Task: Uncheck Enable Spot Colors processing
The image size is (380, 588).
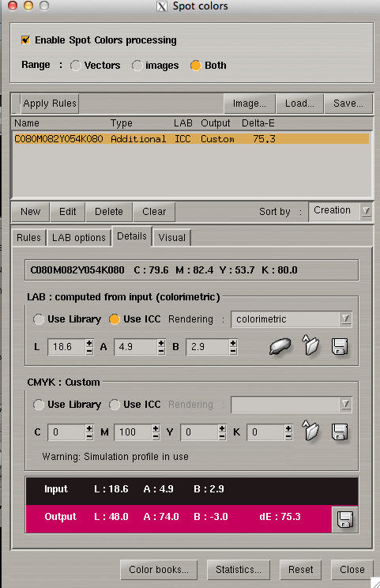Action: coord(25,40)
